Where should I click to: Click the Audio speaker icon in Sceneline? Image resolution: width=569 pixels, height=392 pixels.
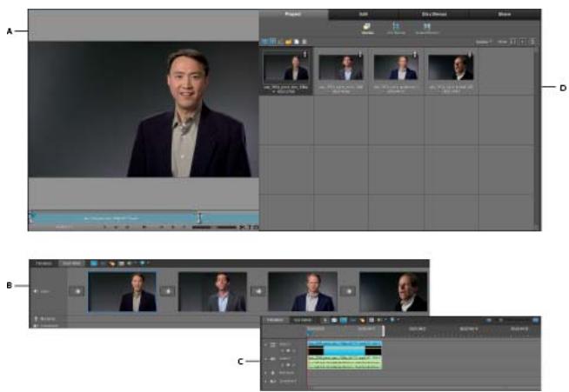pyautogui.click(x=36, y=291)
